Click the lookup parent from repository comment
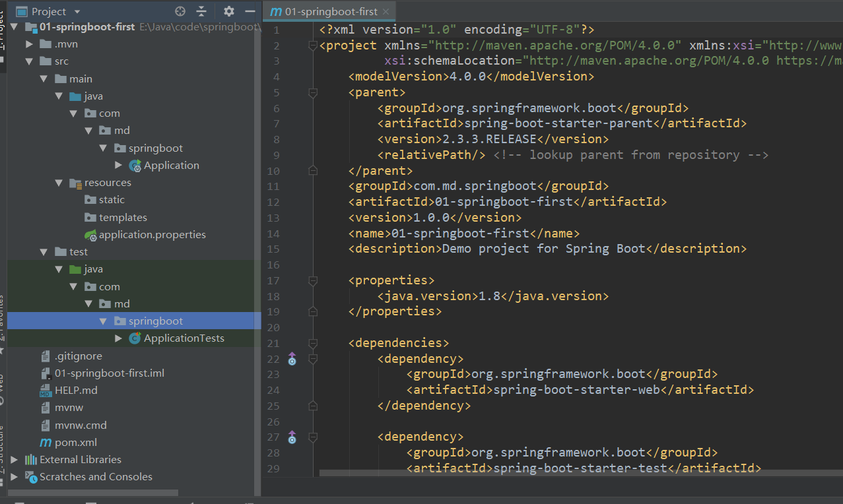 pyautogui.click(x=631, y=155)
